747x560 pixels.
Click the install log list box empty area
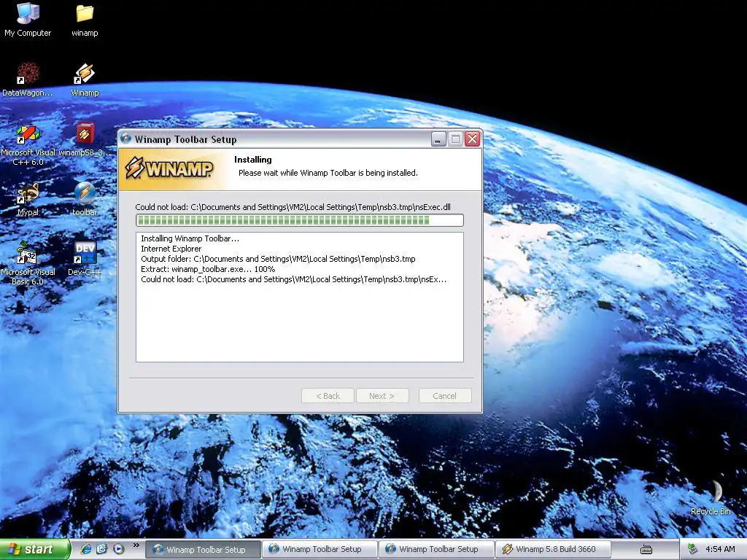(x=300, y=324)
